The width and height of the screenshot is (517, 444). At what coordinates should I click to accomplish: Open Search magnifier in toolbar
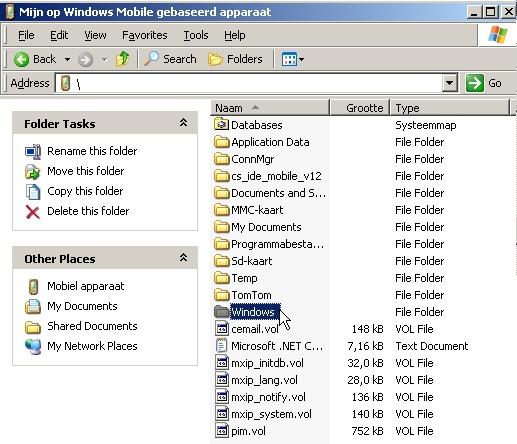tap(152, 59)
